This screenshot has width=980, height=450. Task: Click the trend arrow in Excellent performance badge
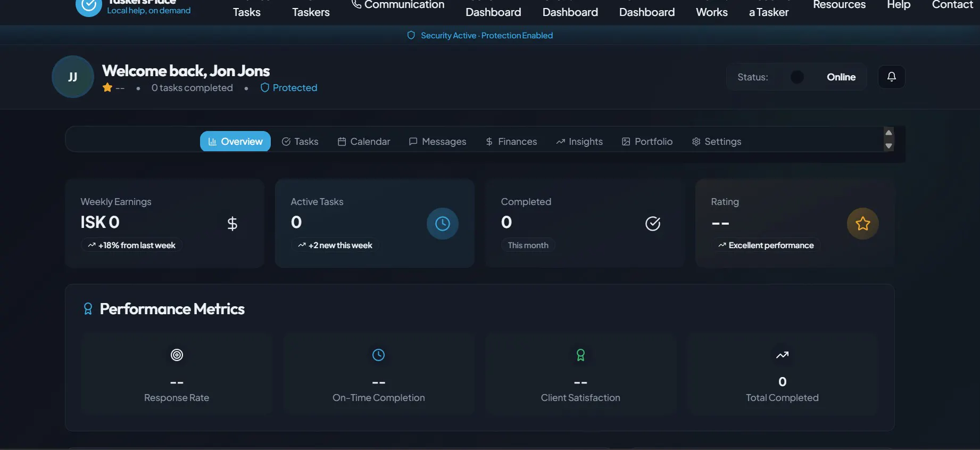722,245
